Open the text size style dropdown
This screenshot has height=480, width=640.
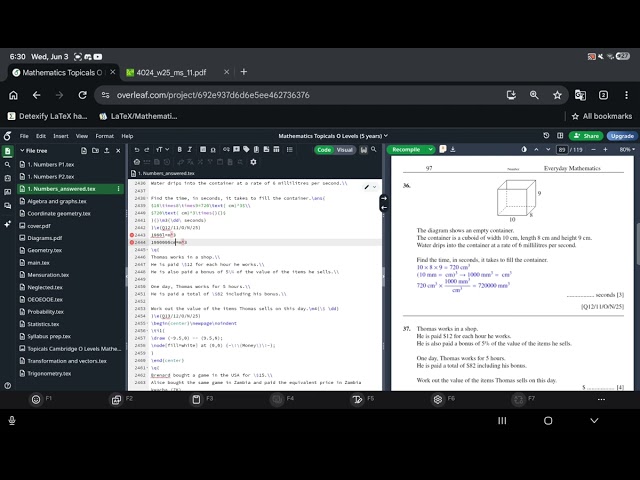162,150
